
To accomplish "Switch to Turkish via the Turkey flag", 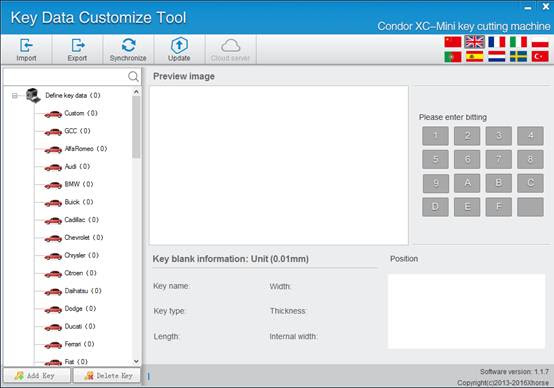I will click(540, 57).
